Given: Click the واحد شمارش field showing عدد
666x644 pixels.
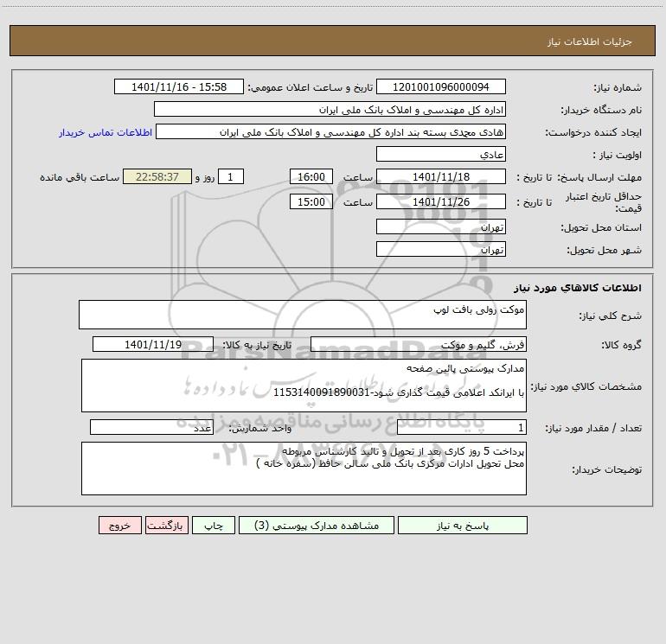Looking at the screenshot, I should click(151, 428).
